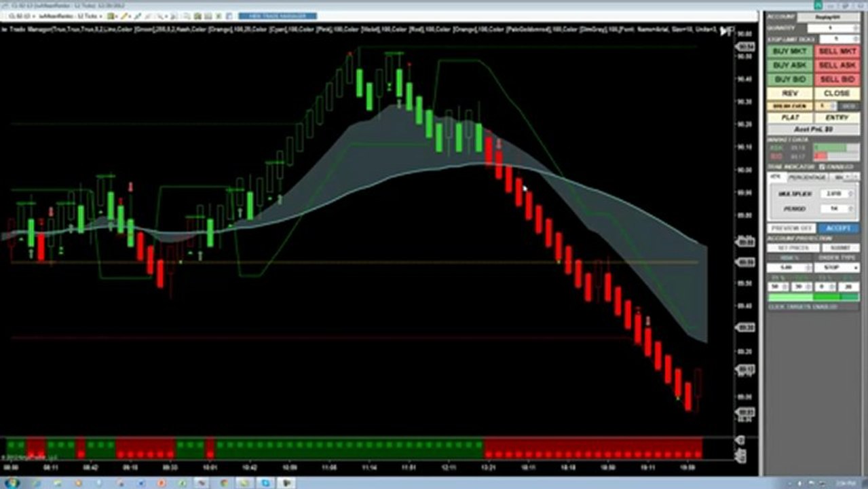The image size is (868, 489).
Task: Click the green Ask volume bar
Action: click(x=831, y=147)
